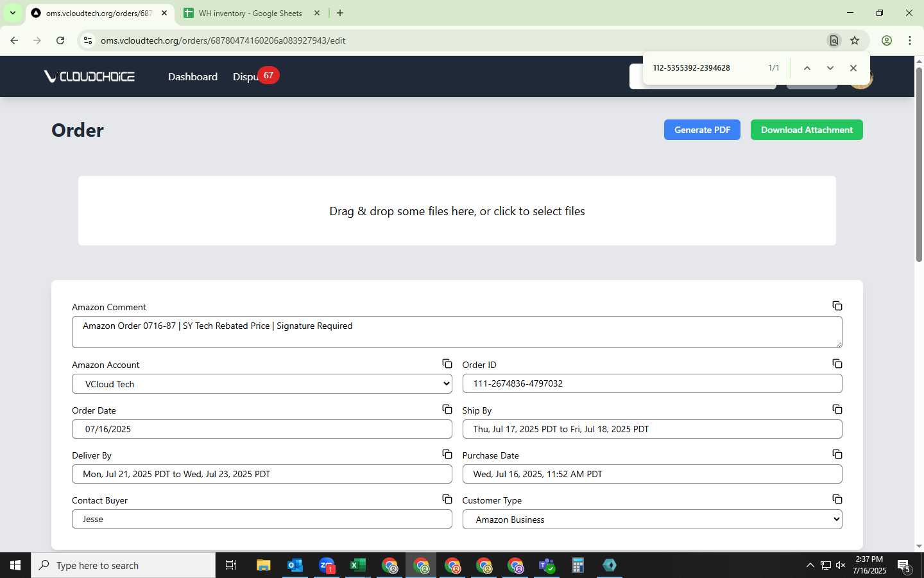Bookmark this page with the star icon
Screen dimensions: 924x578
coord(855,40)
